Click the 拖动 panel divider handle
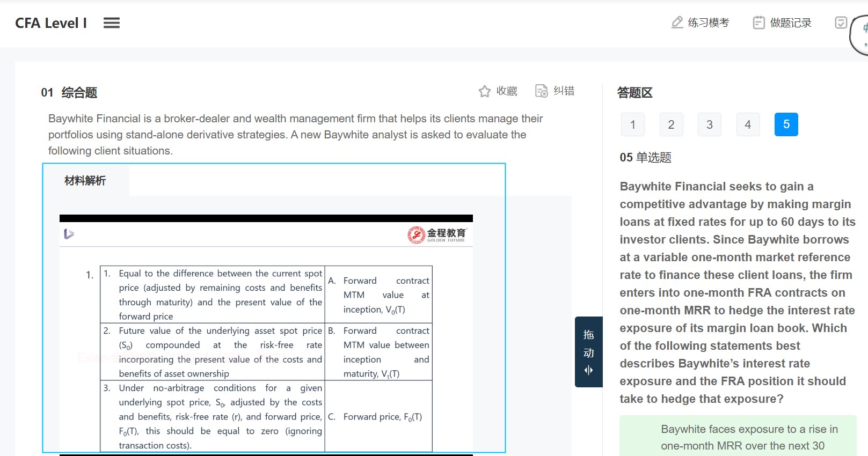This screenshot has height=456, width=868. click(x=589, y=352)
